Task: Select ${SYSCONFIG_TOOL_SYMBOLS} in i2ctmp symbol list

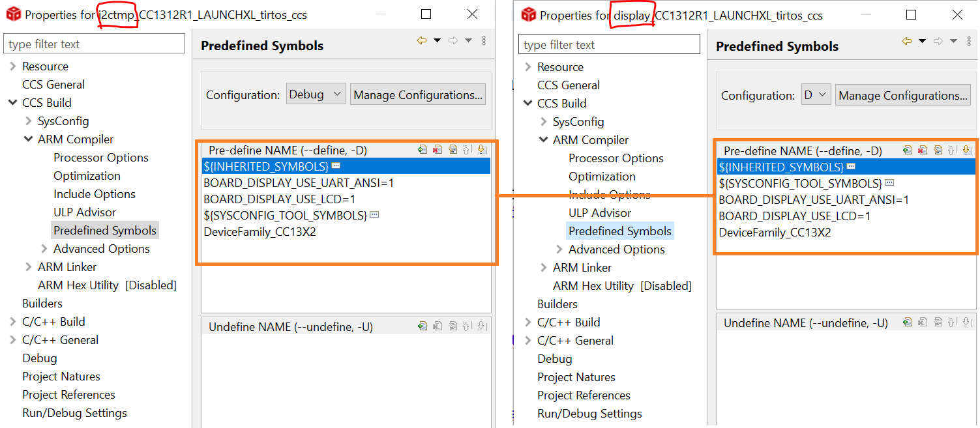Action: (285, 215)
